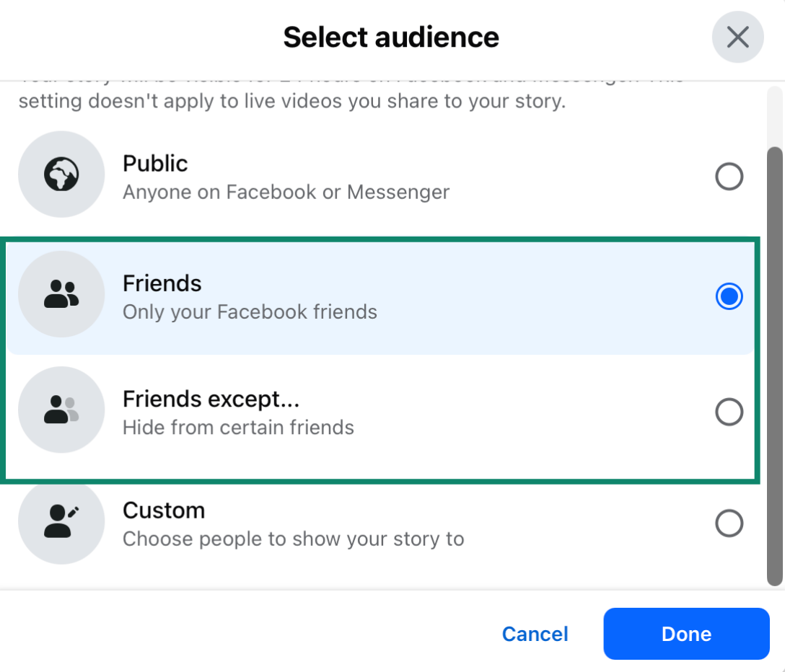
Task: Click the globe icon for Public audience
Action: pyautogui.click(x=61, y=174)
